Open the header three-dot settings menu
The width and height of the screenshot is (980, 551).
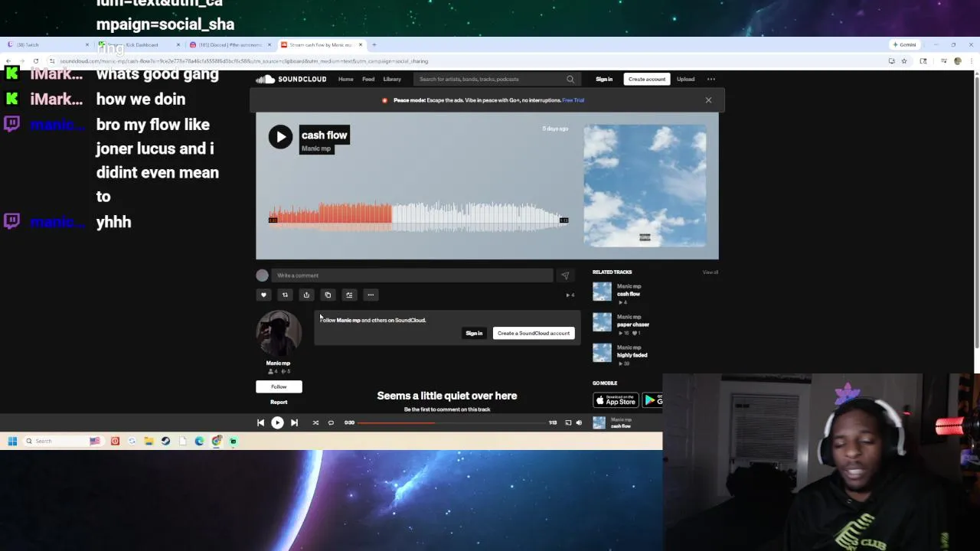[711, 79]
